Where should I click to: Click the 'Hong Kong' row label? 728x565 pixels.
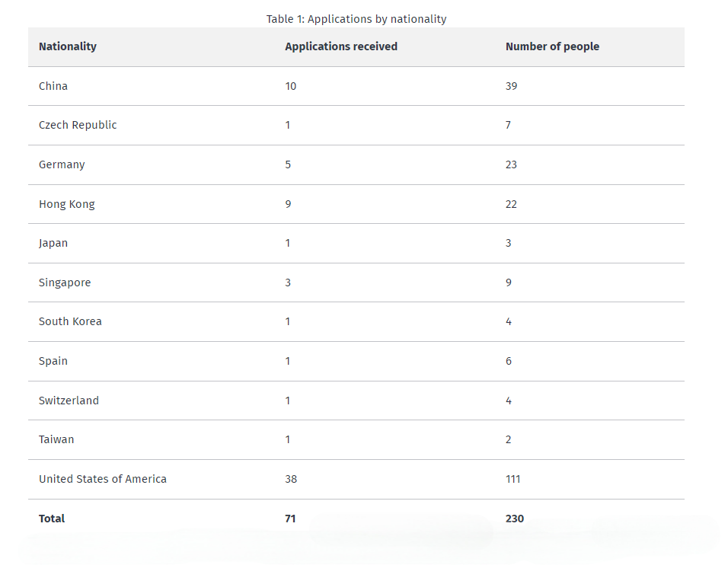(x=67, y=204)
